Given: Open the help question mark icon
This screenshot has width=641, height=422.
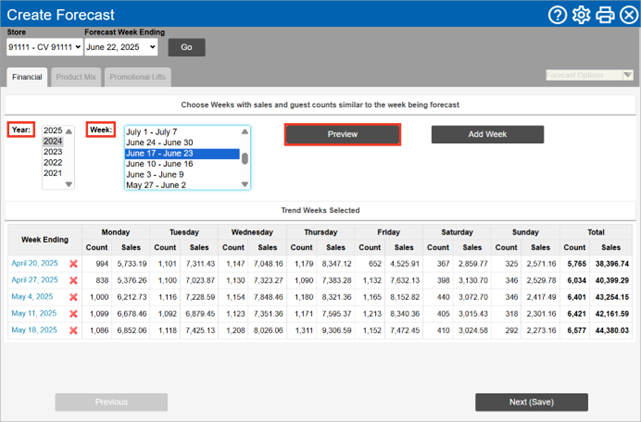Looking at the screenshot, I should coord(557,15).
